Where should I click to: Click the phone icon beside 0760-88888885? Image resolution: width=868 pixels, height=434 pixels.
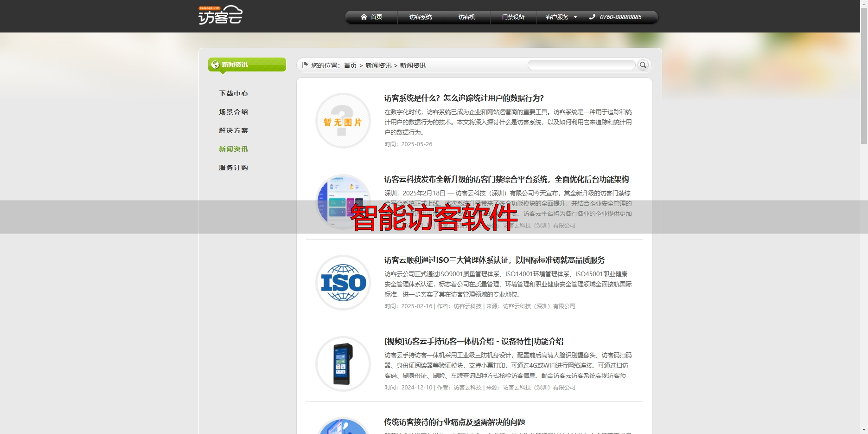coord(592,17)
